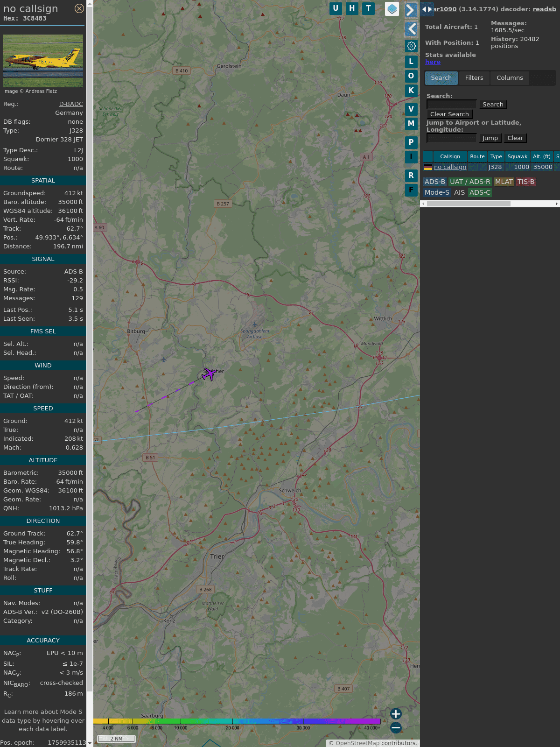This screenshot has width=560, height=747.
Task: Click the table scrollbar left arrow
Action: point(423,204)
